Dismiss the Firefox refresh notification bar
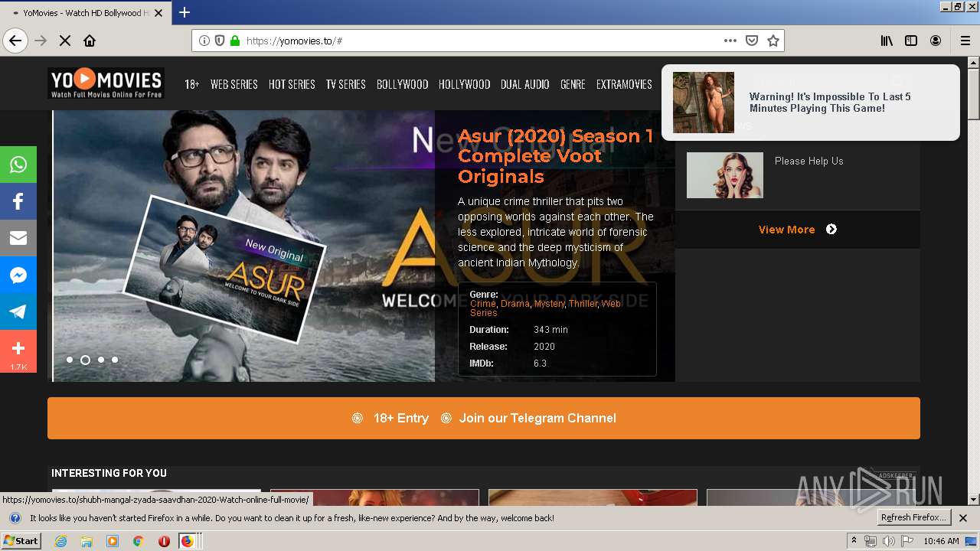The height and width of the screenshot is (551, 980). 963,518
